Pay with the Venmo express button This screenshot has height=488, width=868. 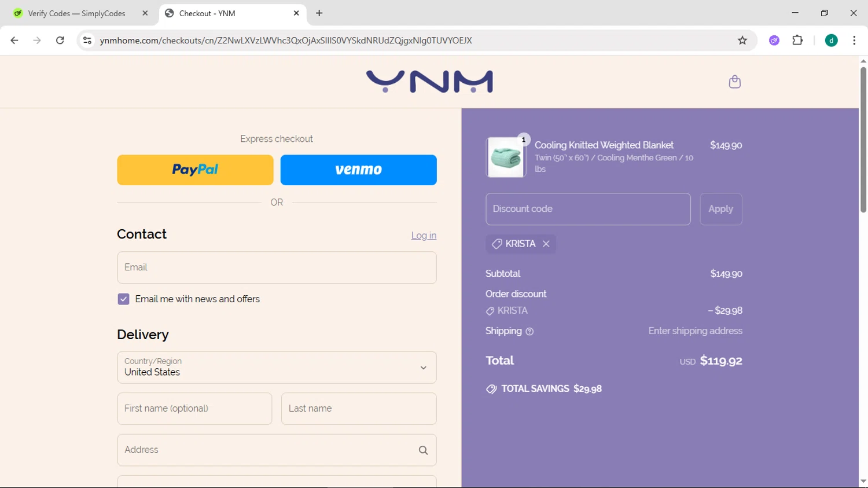coord(359,170)
